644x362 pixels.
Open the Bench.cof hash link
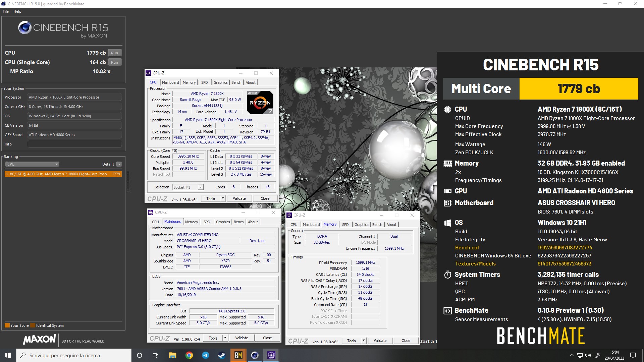(x=565, y=248)
